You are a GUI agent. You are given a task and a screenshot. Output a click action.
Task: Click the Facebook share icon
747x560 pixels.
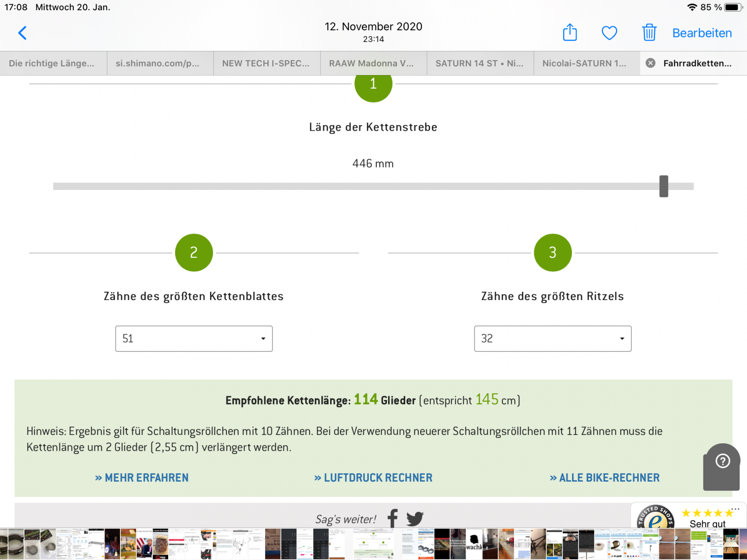(393, 518)
